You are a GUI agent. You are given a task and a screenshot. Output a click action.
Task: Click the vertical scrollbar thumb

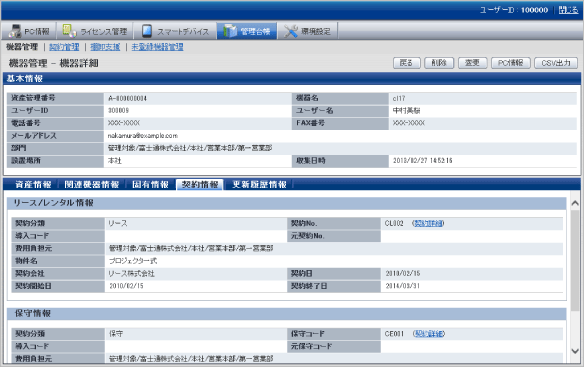point(575,260)
